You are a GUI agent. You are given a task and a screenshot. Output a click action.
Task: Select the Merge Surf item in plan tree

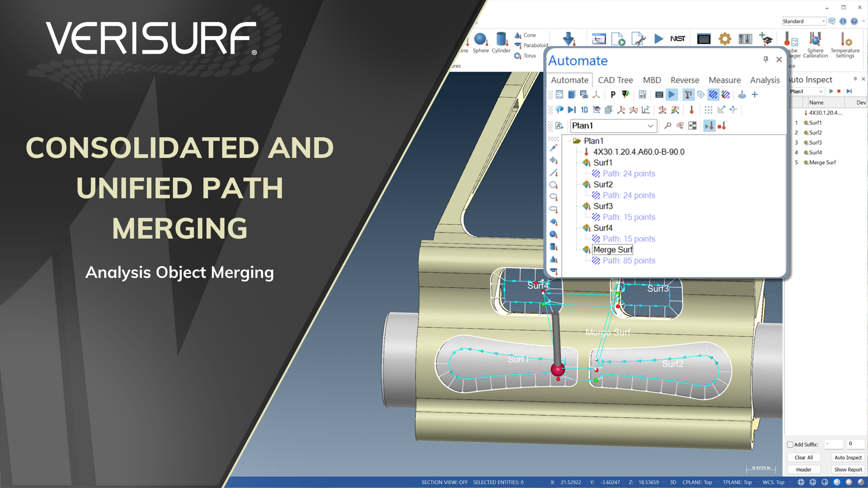613,250
